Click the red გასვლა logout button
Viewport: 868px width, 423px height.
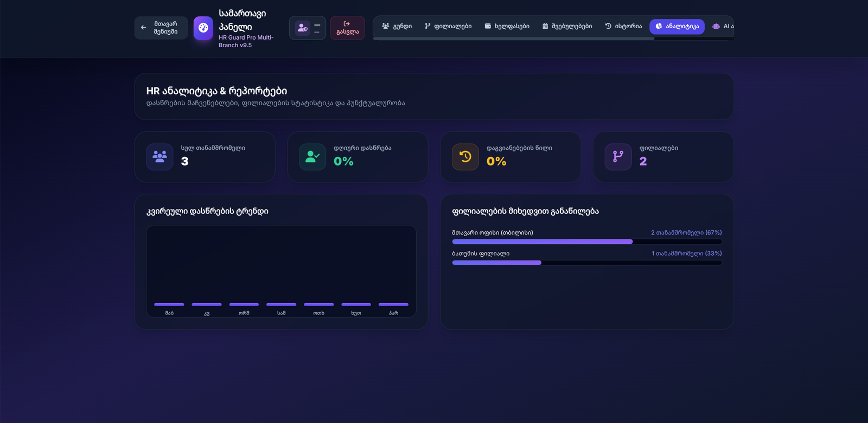click(x=347, y=28)
